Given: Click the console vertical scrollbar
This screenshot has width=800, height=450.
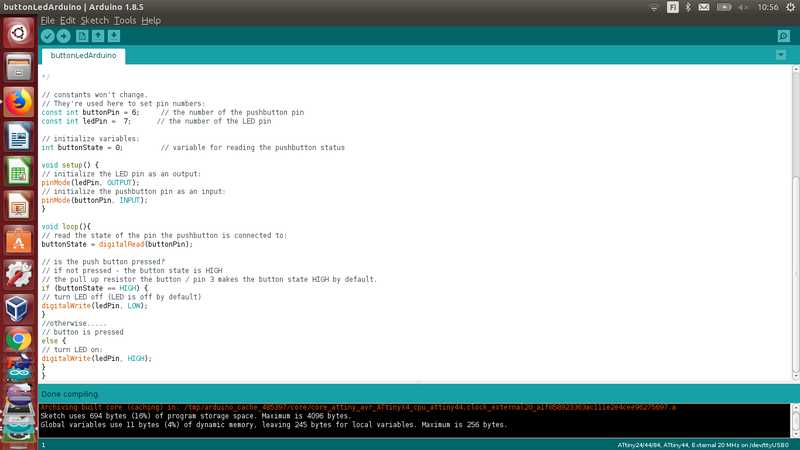Looking at the screenshot, I should (795, 420).
